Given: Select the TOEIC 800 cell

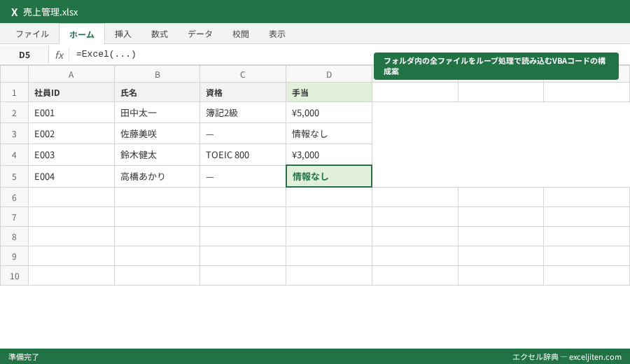Looking at the screenshot, I should (x=243, y=155).
